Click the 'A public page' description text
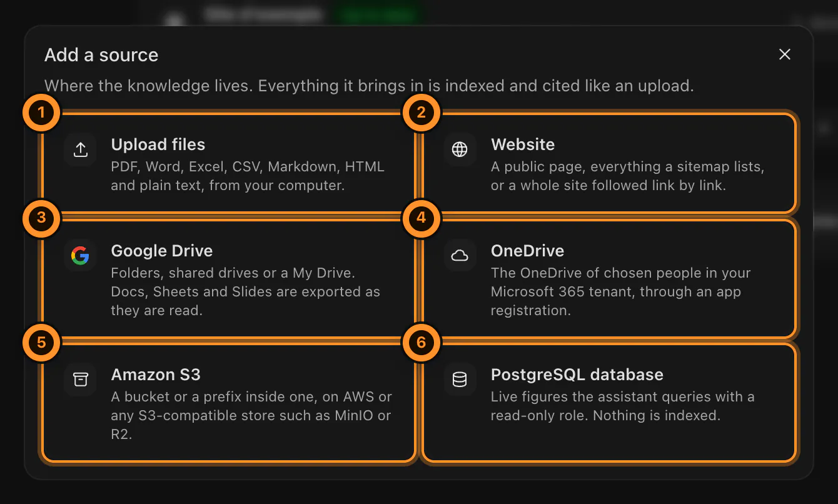 tap(628, 176)
